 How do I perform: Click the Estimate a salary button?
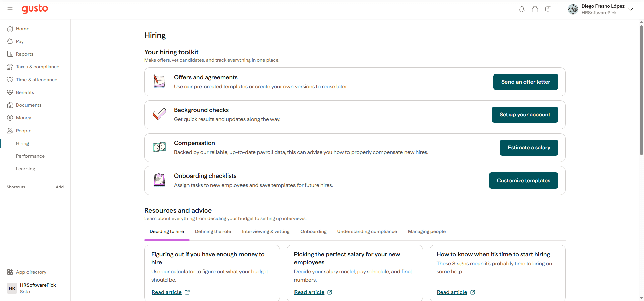click(529, 148)
